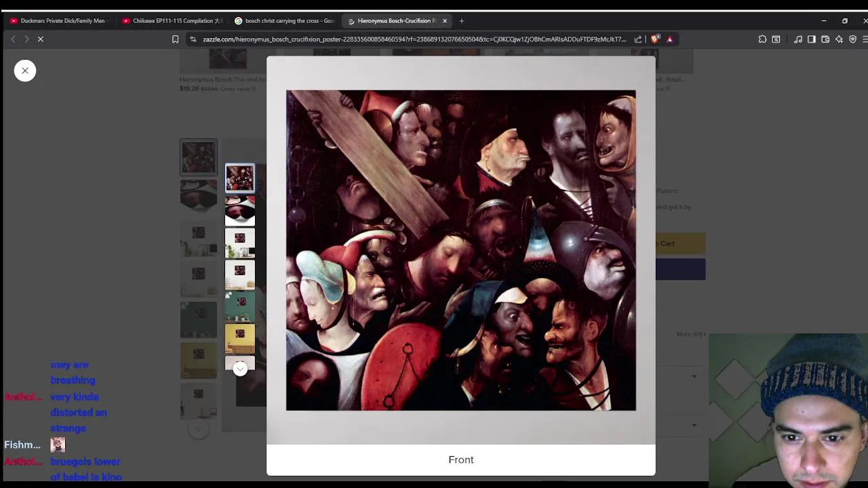
Task: Open the browser extensions puzzle icon
Action: [x=762, y=39]
